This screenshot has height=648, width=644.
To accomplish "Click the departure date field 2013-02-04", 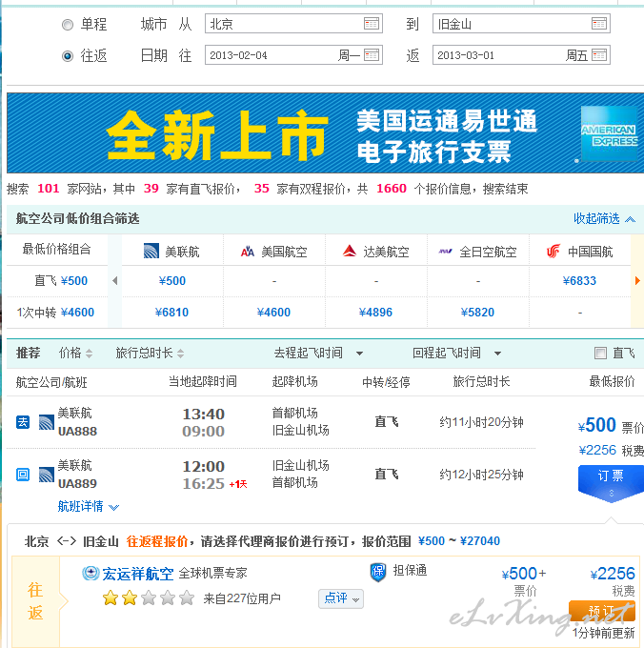I will (x=293, y=55).
